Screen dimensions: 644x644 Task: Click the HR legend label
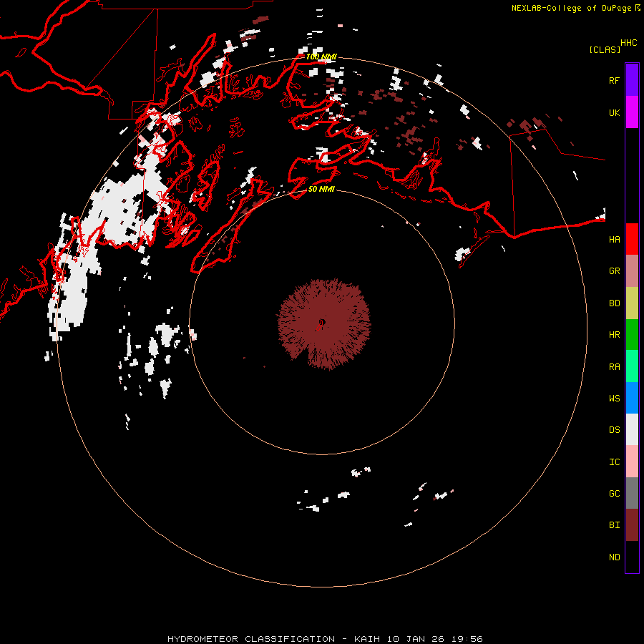[615, 335]
